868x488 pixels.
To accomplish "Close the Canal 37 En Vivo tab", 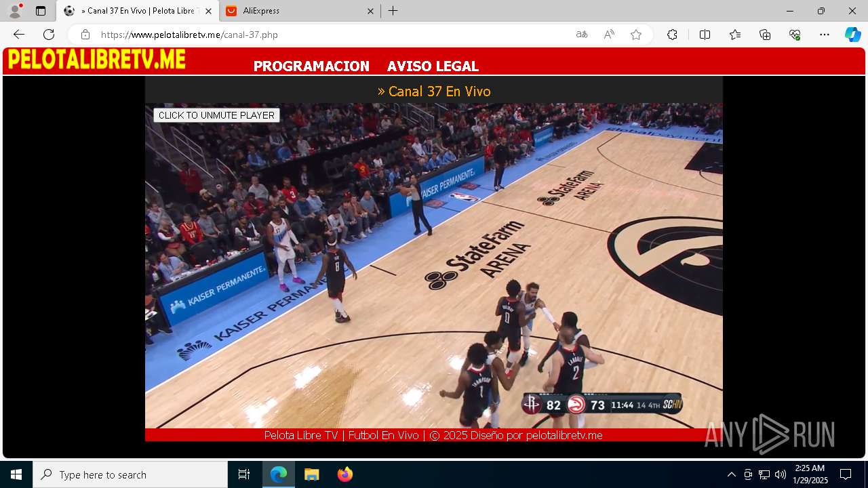I will tap(208, 11).
